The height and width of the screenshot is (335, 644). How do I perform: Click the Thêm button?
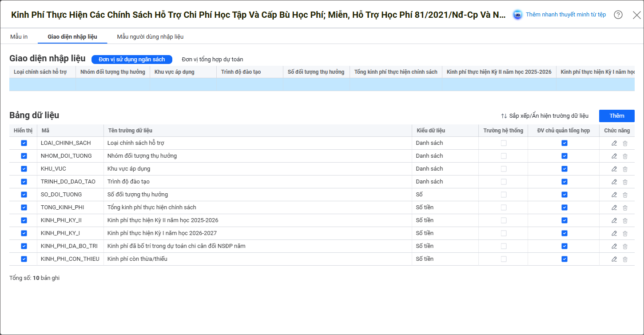point(616,116)
